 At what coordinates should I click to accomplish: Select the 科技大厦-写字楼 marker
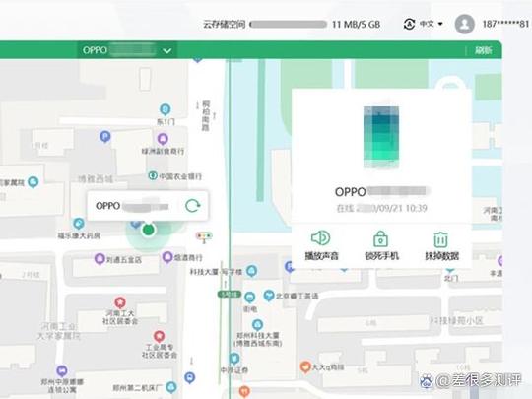(252, 270)
